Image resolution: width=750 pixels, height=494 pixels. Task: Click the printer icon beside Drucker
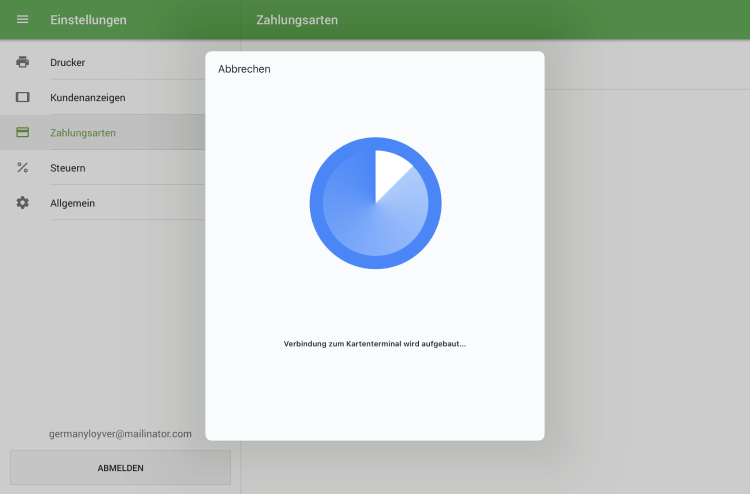(23, 62)
